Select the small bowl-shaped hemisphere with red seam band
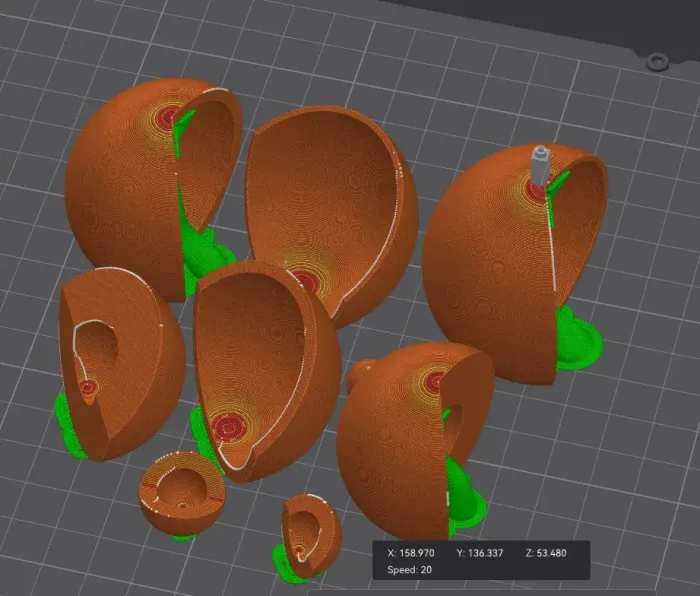This screenshot has width=700, height=596. tap(182, 493)
